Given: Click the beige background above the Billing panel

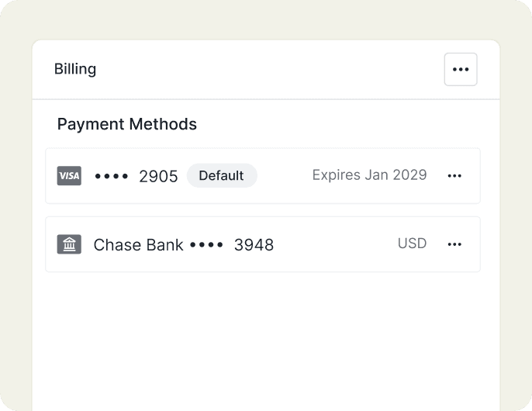Looking at the screenshot, I should pos(264,19).
